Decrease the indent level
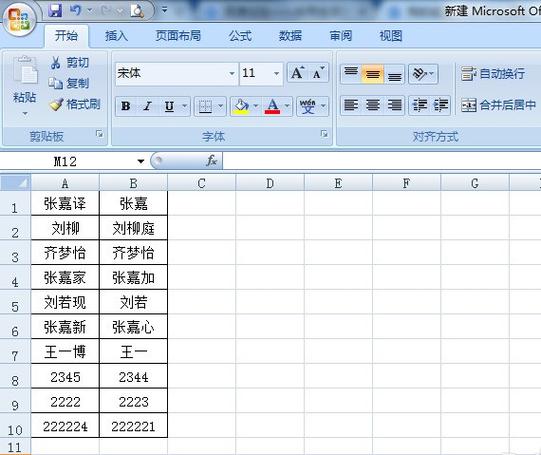The width and height of the screenshot is (541, 455). point(420,105)
